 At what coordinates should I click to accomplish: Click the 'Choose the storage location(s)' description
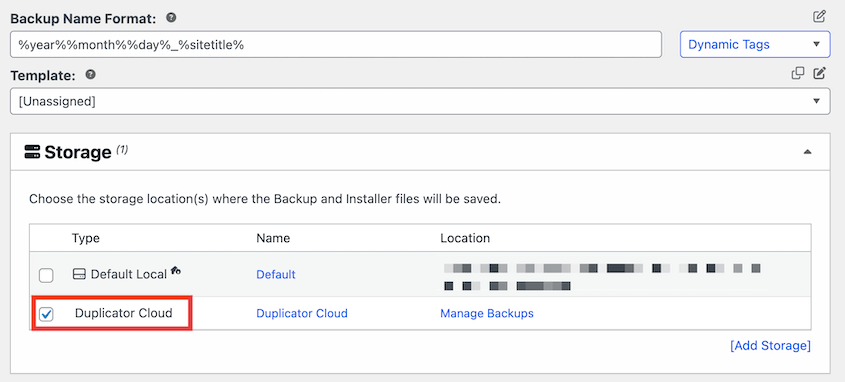[x=265, y=199]
